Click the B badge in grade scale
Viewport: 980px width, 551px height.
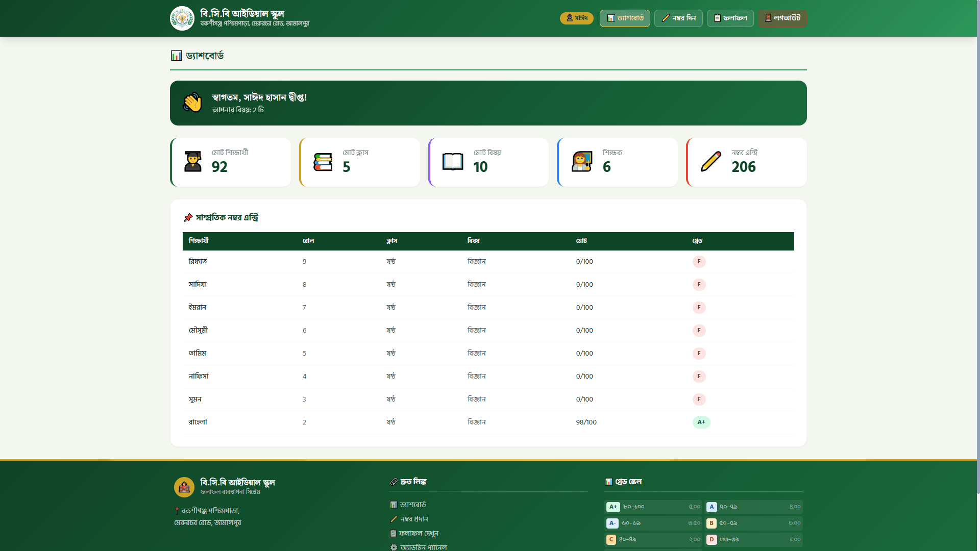[x=712, y=523]
